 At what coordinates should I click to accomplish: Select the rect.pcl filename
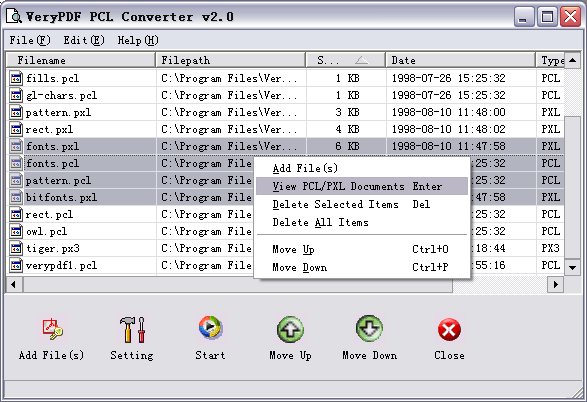click(x=49, y=214)
